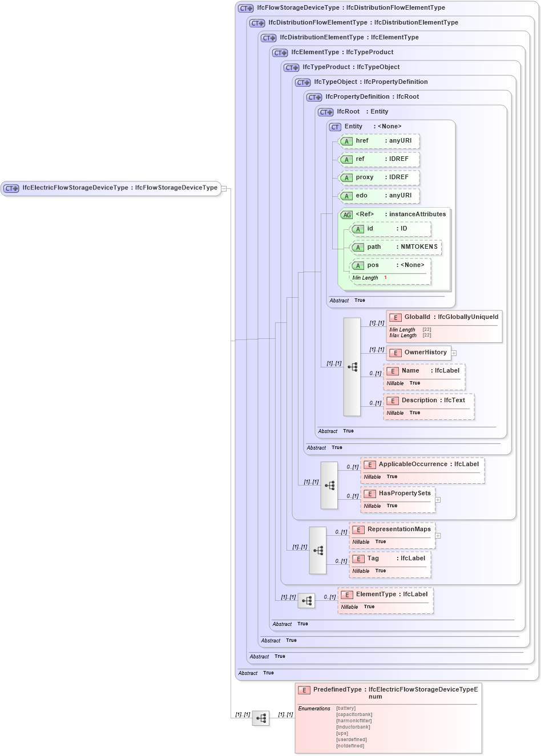Expand the RepresentationMaps plus box
Viewport: 541px width, 756px height.
point(438,536)
